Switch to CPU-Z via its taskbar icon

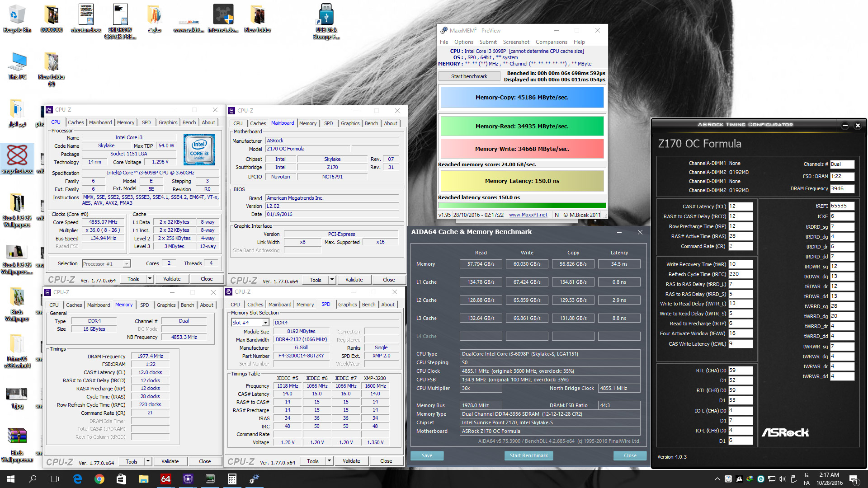coord(188,479)
